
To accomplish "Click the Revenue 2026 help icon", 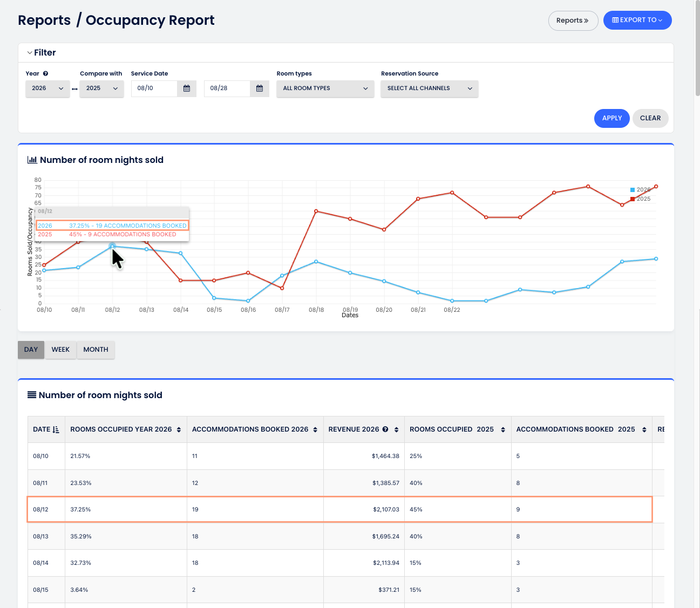I will (x=385, y=429).
